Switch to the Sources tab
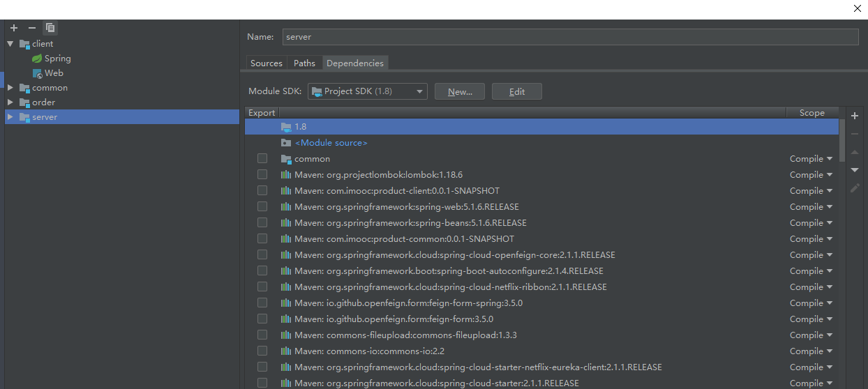This screenshot has height=389, width=868. tap(267, 63)
